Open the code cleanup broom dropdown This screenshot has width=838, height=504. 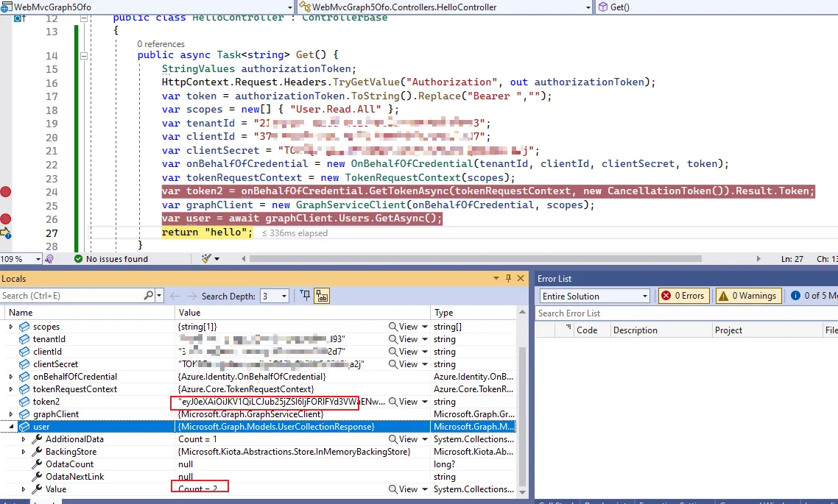[x=216, y=259]
